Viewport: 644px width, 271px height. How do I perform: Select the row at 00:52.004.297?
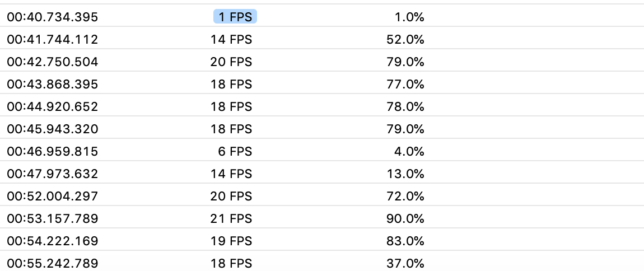322,197
